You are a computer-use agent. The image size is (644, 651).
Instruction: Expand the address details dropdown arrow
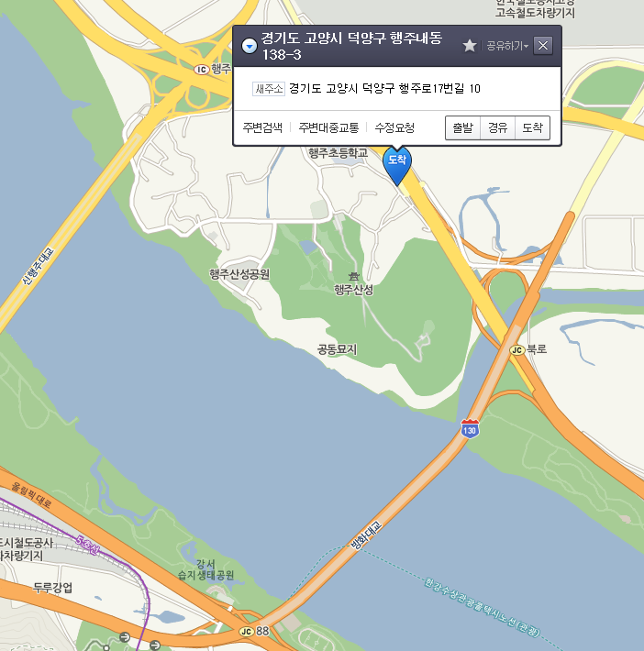pyautogui.click(x=250, y=46)
